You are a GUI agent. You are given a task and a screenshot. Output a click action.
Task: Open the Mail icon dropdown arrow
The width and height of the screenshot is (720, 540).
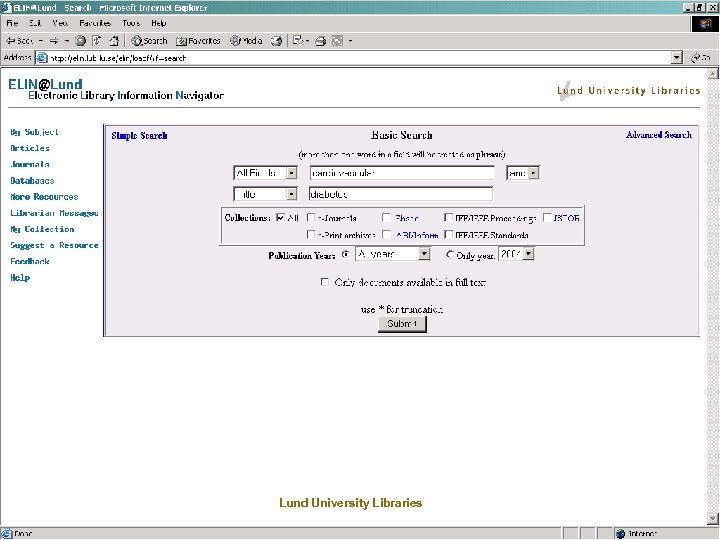coord(307,41)
